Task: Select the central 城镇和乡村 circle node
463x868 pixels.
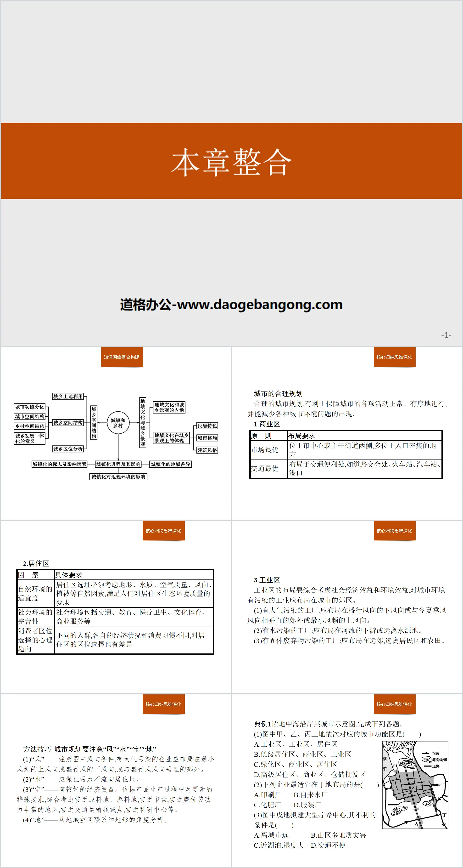Action: point(118,423)
